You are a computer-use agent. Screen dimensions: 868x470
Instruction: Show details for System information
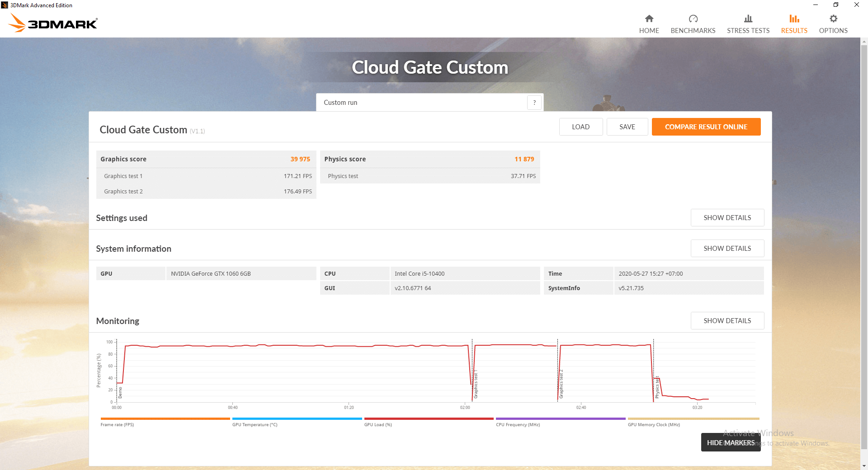727,249
